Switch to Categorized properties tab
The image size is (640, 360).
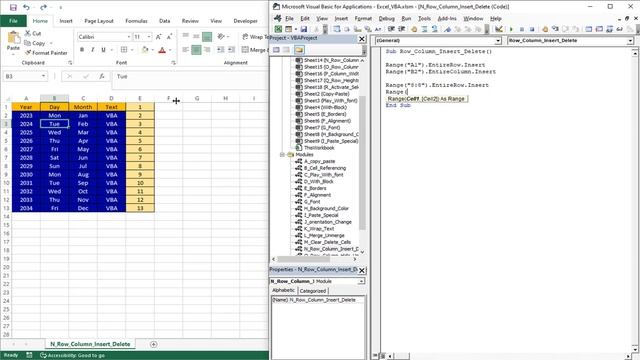tap(313, 291)
